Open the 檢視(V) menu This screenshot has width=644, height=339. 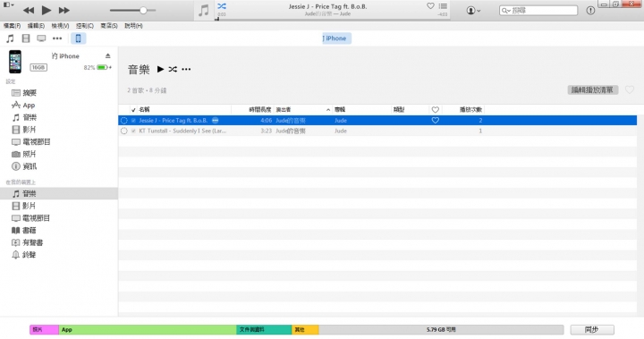click(61, 25)
